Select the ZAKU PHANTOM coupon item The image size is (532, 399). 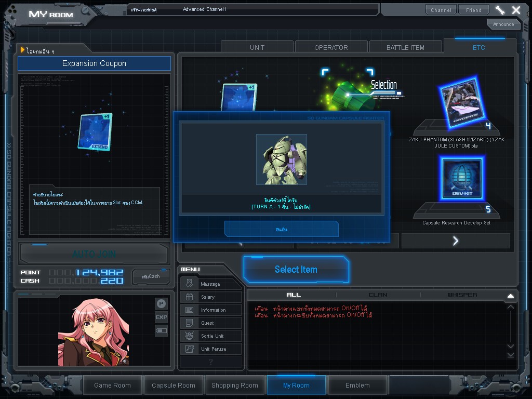(462, 103)
